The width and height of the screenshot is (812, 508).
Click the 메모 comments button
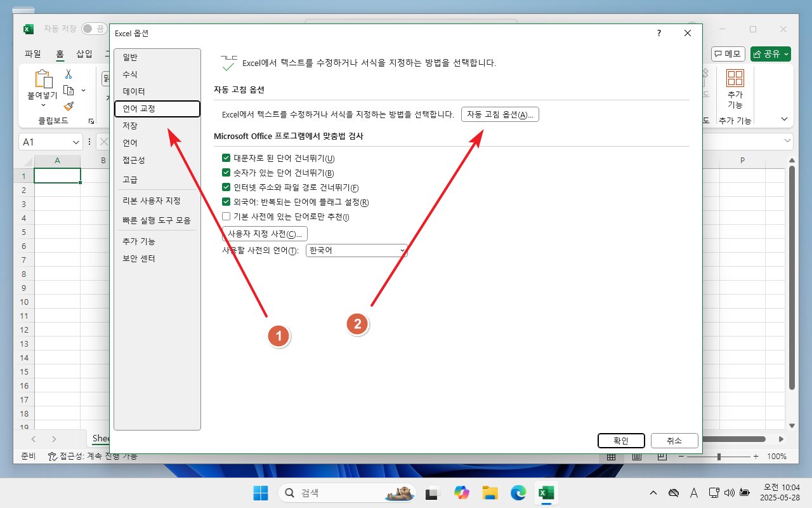point(728,54)
